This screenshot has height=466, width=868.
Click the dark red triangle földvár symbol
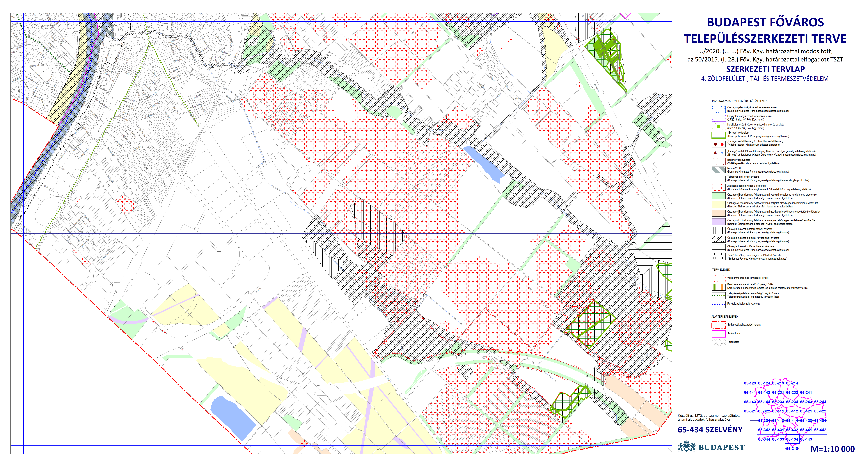pos(715,152)
